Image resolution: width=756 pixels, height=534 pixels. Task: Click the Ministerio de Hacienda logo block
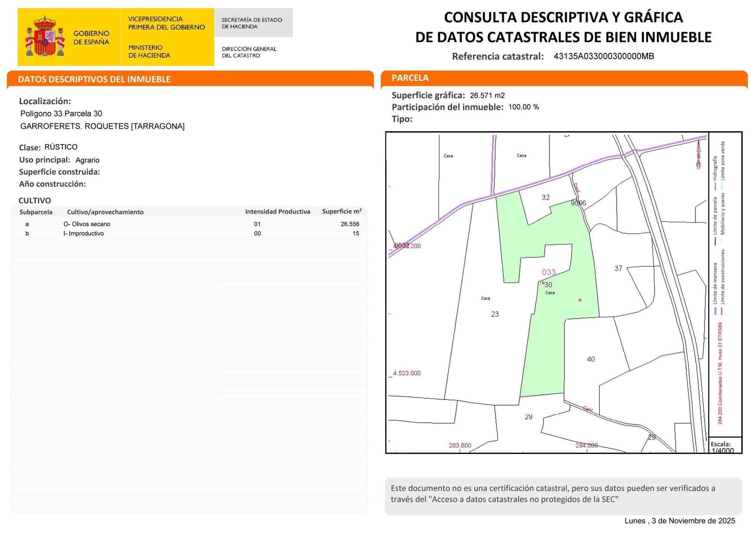click(149, 51)
